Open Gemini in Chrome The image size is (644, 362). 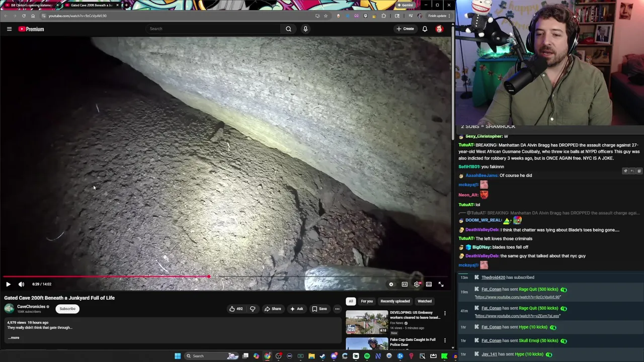coord(405,5)
